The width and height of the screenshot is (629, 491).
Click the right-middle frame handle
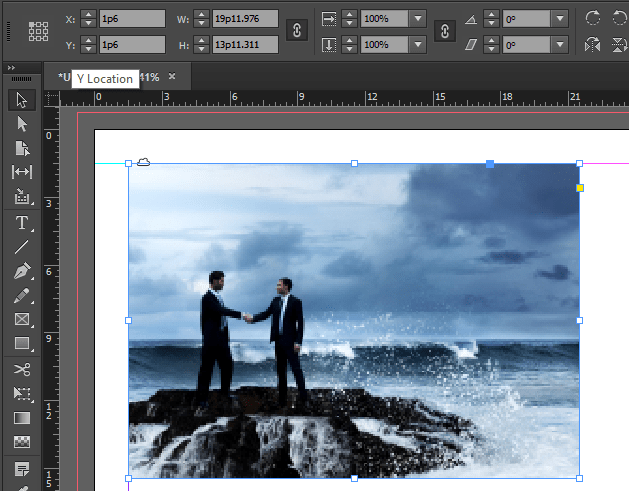[x=579, y=321]
